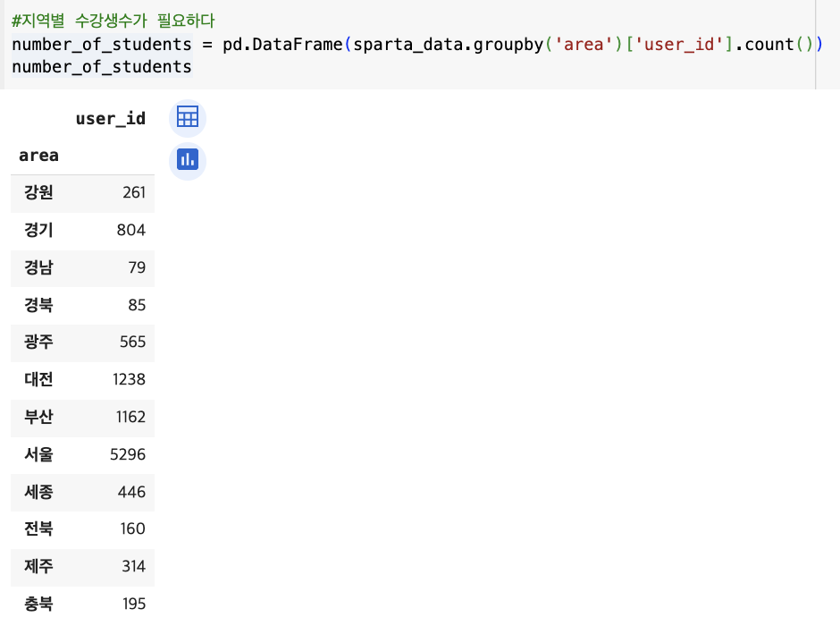Screen dimensions: 840x626
Task: Place cursor on the 'user_id' string in code
Action: (679, 44)
